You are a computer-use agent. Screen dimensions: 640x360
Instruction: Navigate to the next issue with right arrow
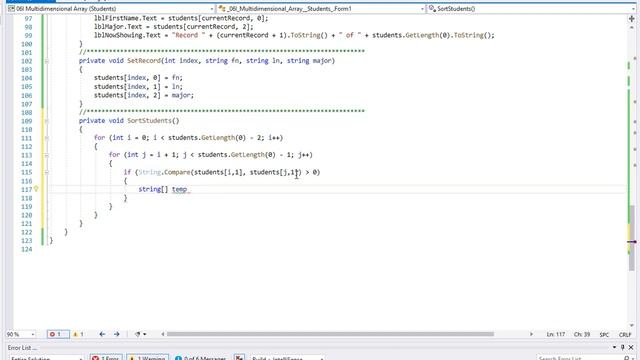117,334
